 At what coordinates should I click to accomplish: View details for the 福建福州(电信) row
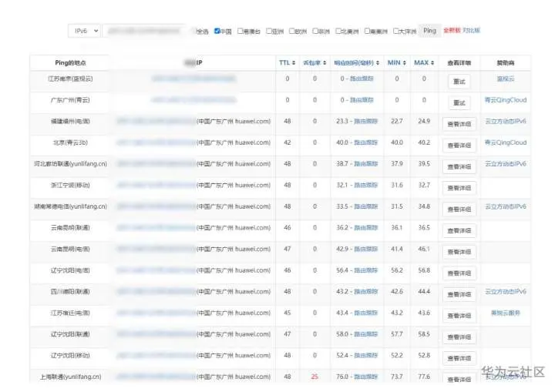[x=459, y=124]
